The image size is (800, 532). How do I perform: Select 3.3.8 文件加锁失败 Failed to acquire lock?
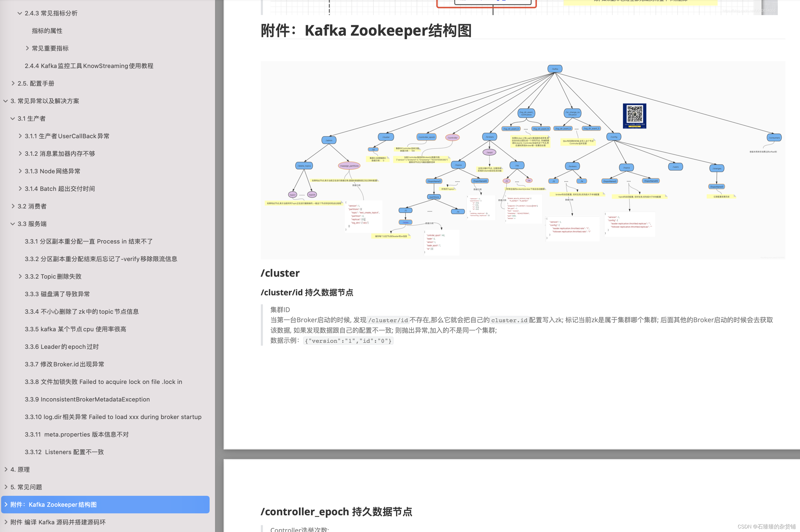[x=103, y=382]
